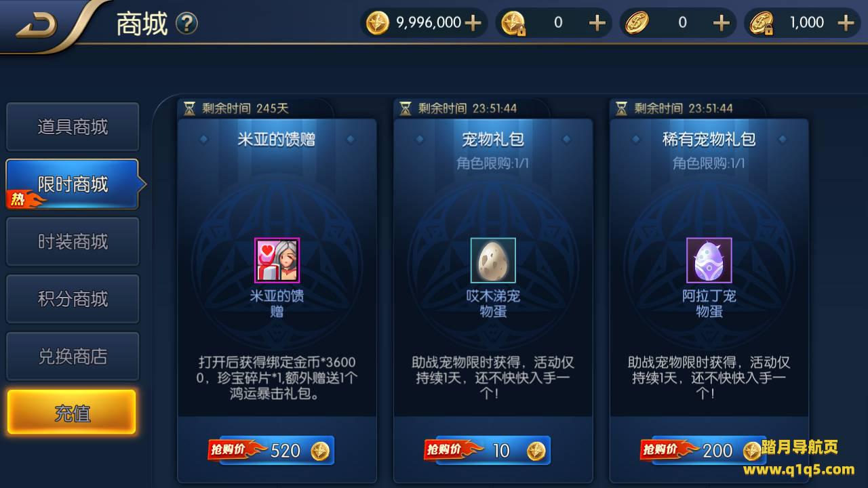Tap plus beside the locked gold coin balance
The width and height of the screenshot is (868, 488).
point(597,23)
